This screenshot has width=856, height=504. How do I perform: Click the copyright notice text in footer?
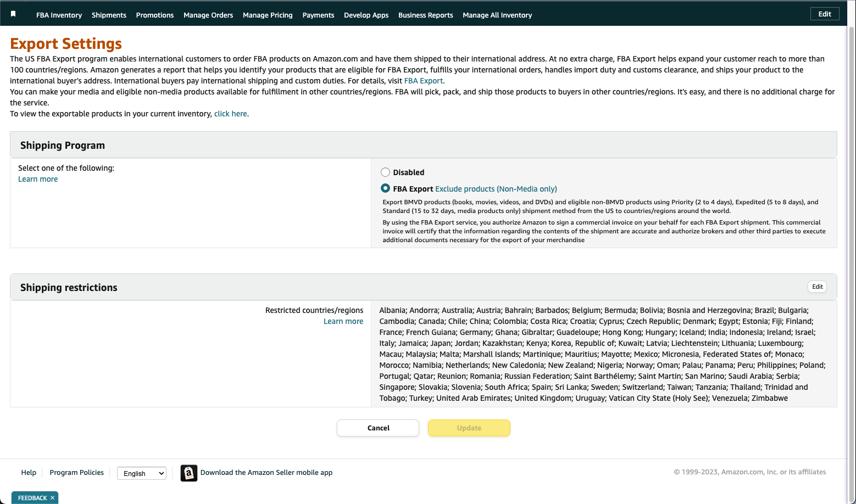[750, 472]
